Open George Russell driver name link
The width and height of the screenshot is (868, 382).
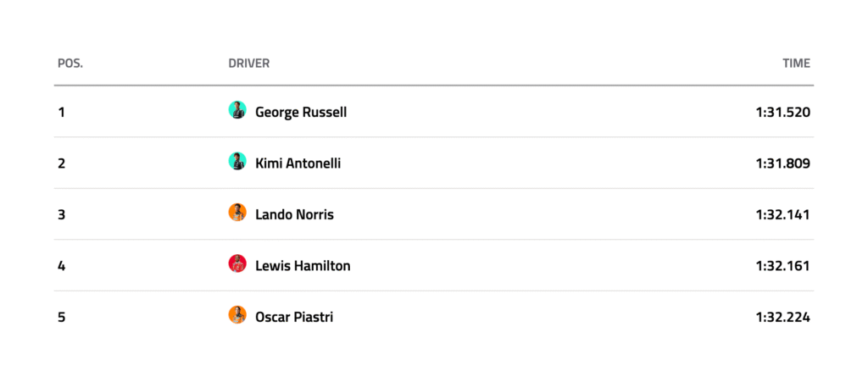300,112
